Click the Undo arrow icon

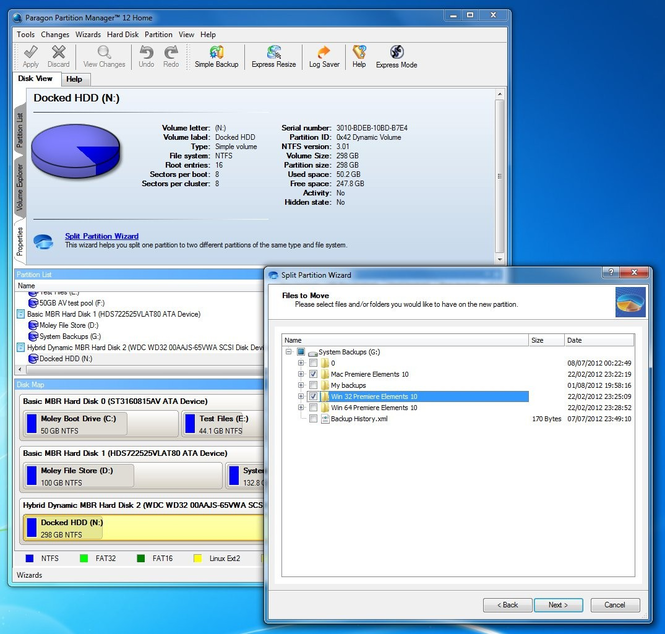[x=146, y=52]
